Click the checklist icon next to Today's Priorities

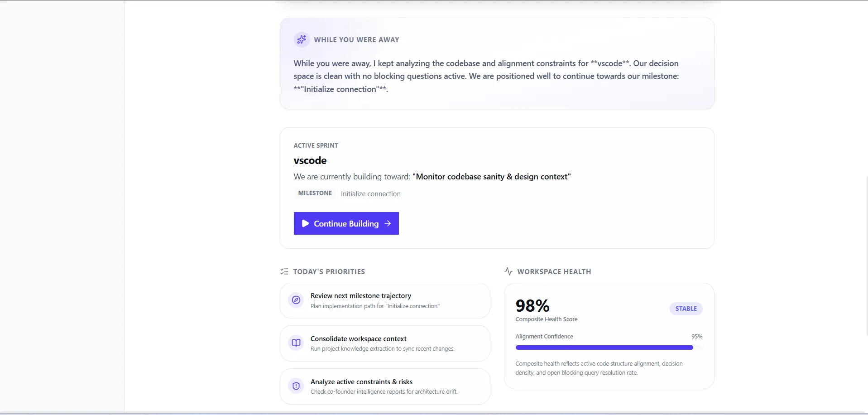(284, 271)
